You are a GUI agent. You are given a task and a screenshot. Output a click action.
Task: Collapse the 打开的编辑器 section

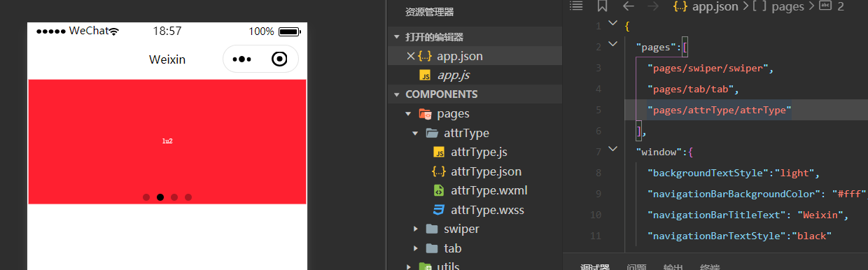tap(397, 37)
